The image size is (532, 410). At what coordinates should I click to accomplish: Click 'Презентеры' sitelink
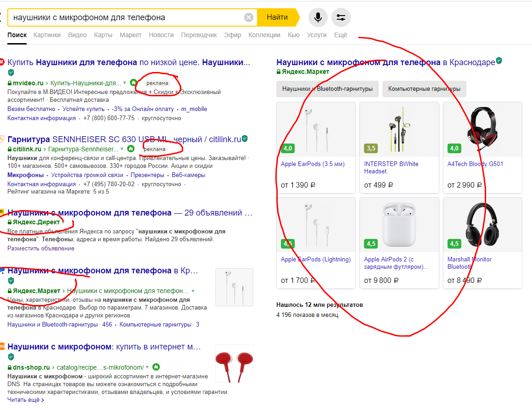(x=148, y=175)
